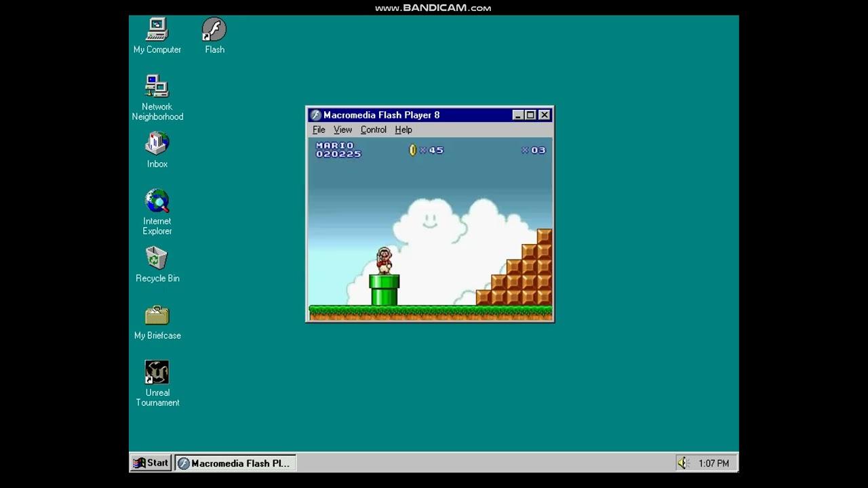868x488 pixels.
Task: Click the MARIO score 020225 text
Action: (338, 150)
